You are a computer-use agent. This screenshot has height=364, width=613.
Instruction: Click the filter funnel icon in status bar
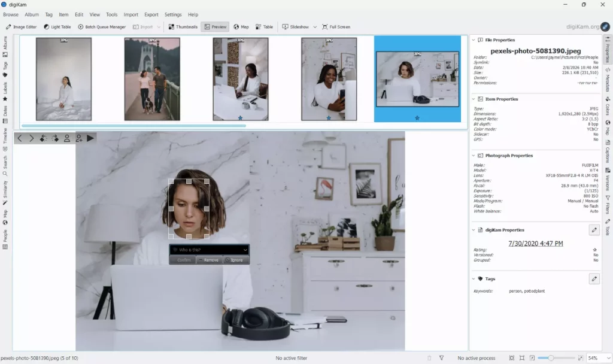[441, 358]
